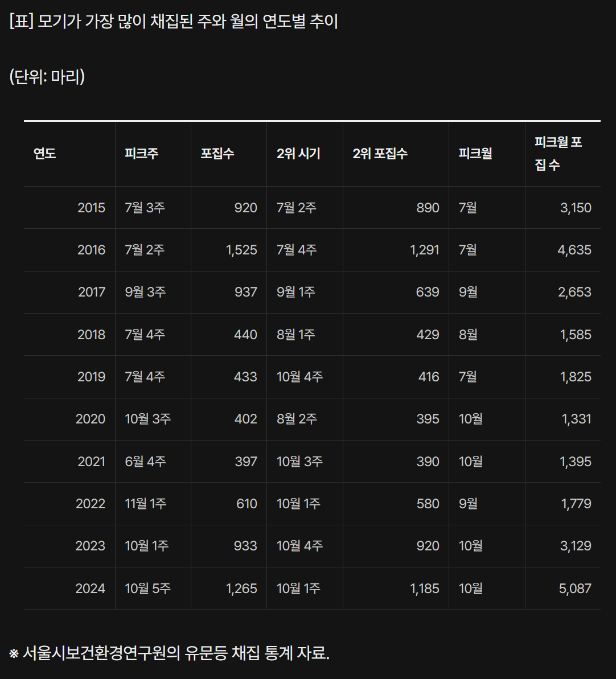Select the '포집수' column header
This screenshot has width=616, height=679.
[217, 154]
